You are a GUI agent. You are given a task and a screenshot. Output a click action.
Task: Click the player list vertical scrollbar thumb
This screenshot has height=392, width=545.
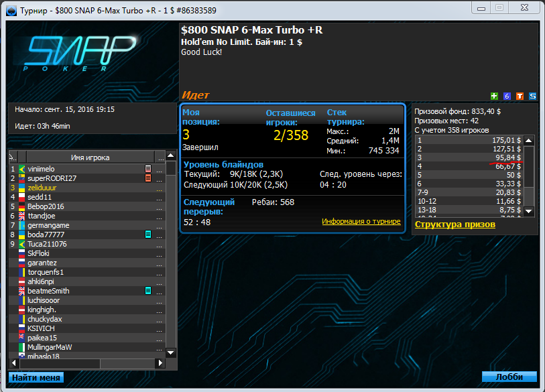tap(171, 168)
